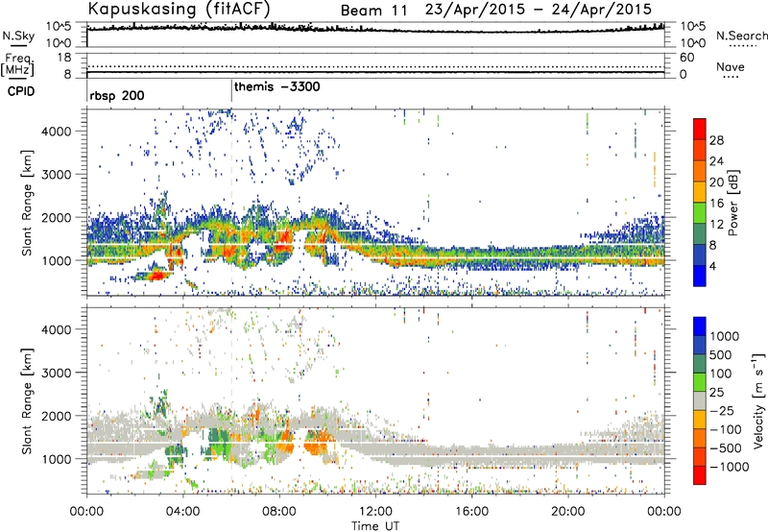768x532 pixels.
Task: Click the -1000 tick on Velocity colorbar
Action: [729, 467]
